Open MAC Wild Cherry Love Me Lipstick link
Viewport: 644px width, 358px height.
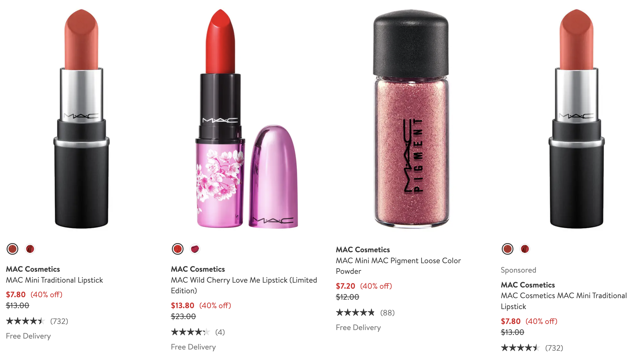coord(244,285)
